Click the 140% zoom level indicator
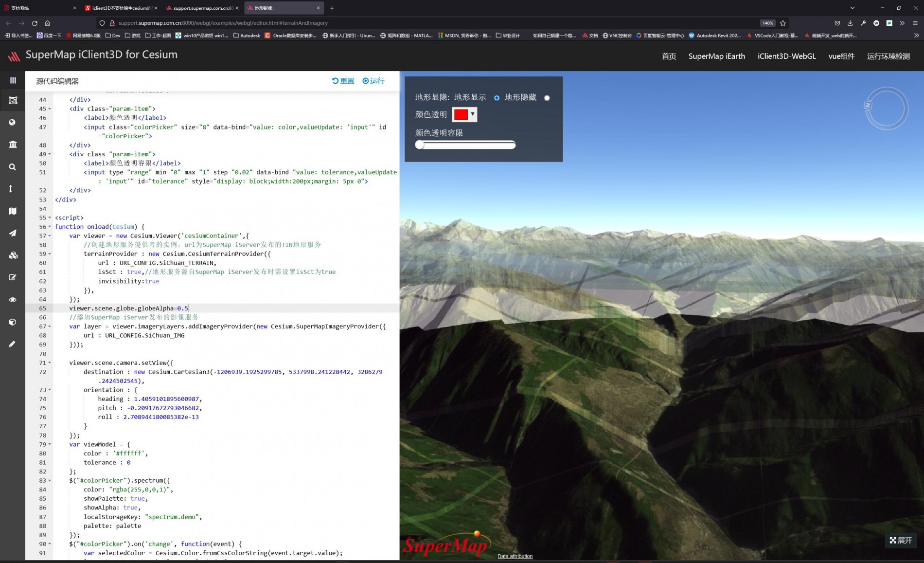Screen dimensions: 924x563 [x=767, y=23]
